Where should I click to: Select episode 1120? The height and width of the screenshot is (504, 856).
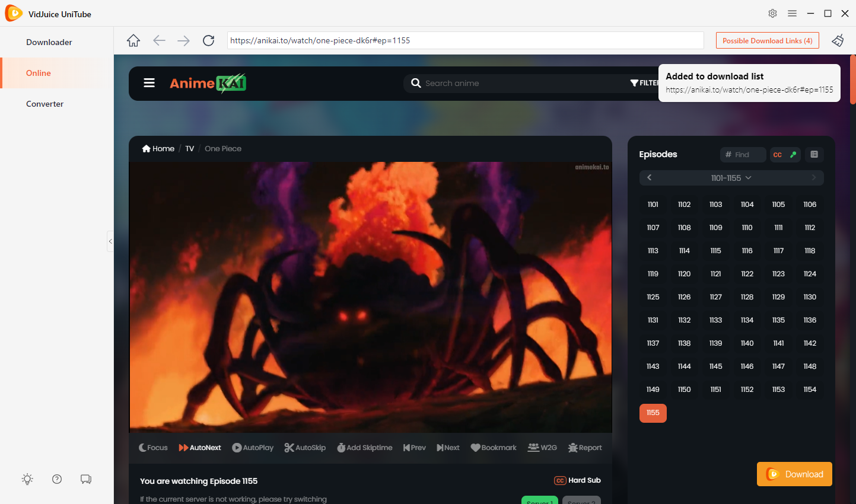[685, 274]
